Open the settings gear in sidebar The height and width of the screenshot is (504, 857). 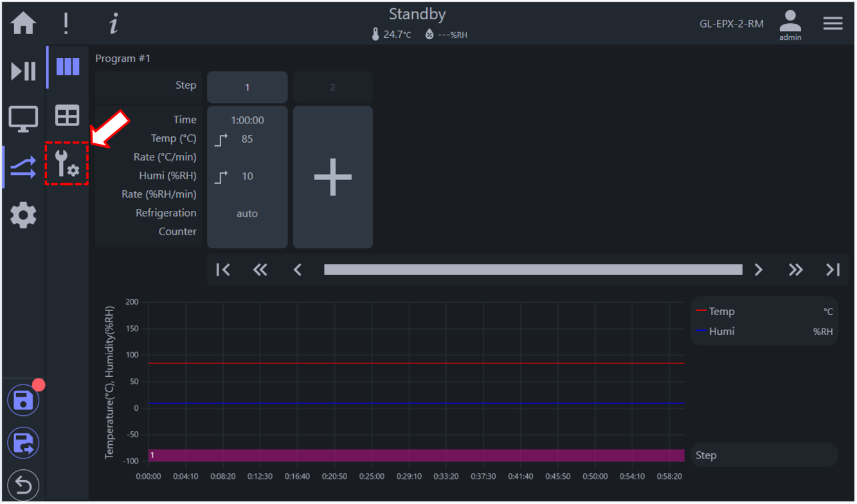point(23,215)
